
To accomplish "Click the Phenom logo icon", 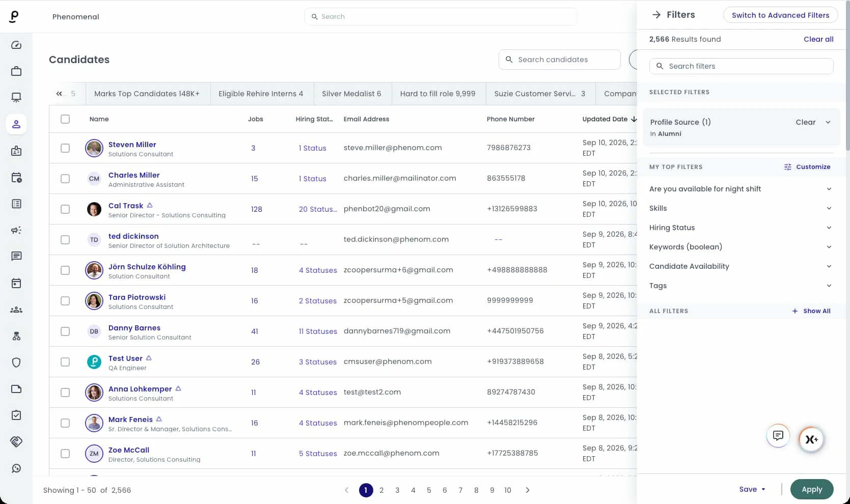I will [x=14, y=16].
